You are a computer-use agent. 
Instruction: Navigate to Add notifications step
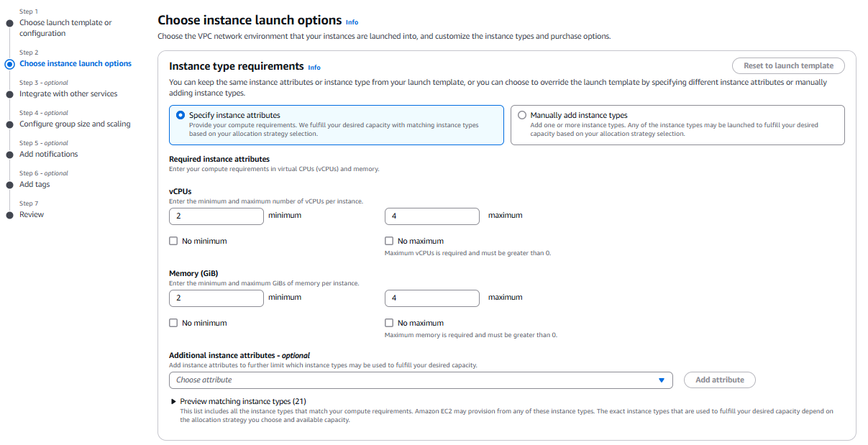(x=48, y=155)
